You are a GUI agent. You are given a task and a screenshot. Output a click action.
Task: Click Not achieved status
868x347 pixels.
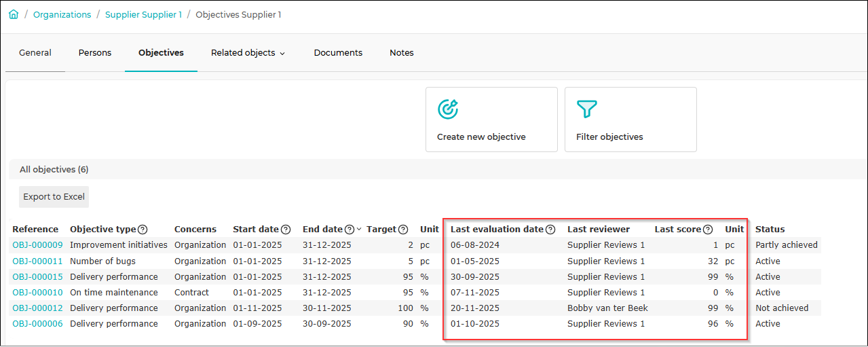(782, 308)
